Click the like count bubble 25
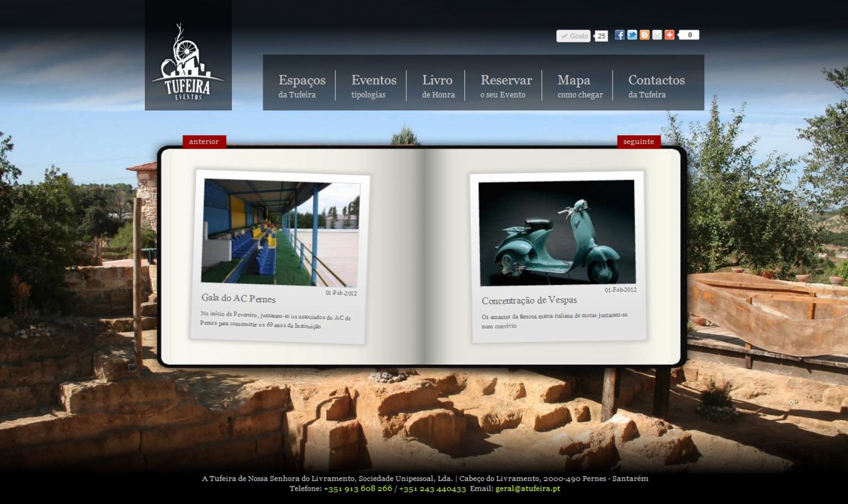Screen dimensions: 848x504 point(602,36)
